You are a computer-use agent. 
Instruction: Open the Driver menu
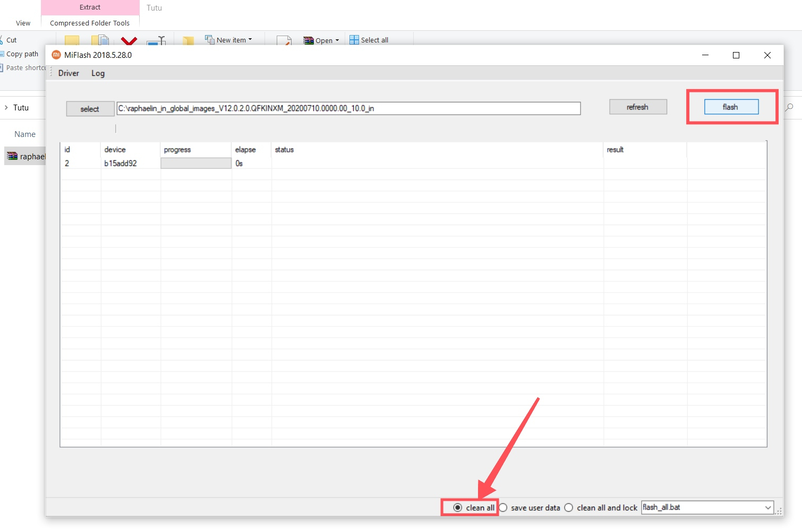pos(69,73)
